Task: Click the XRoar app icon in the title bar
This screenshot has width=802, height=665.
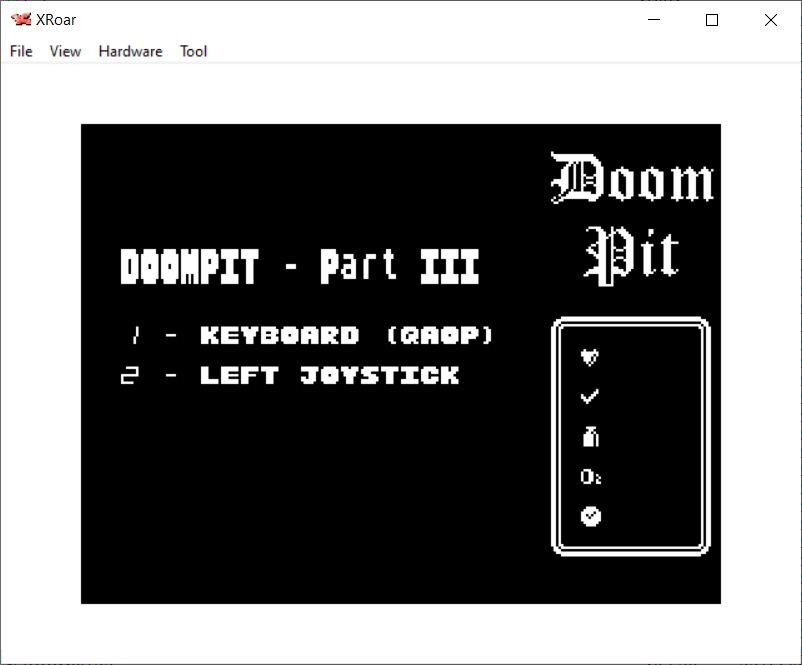Action: 20,20
